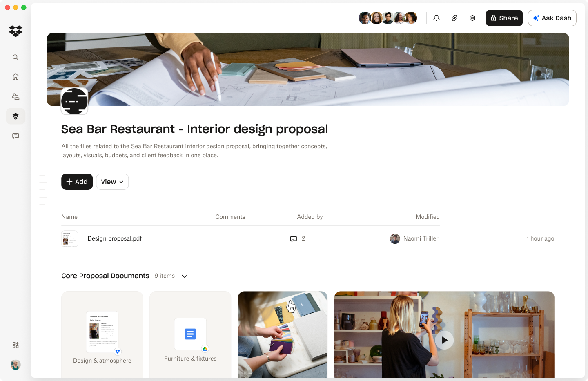Image resolution: width=588 pixels, height=381 pixels.
Task: Copy link using the chain link icon
Action: [454, 18]
